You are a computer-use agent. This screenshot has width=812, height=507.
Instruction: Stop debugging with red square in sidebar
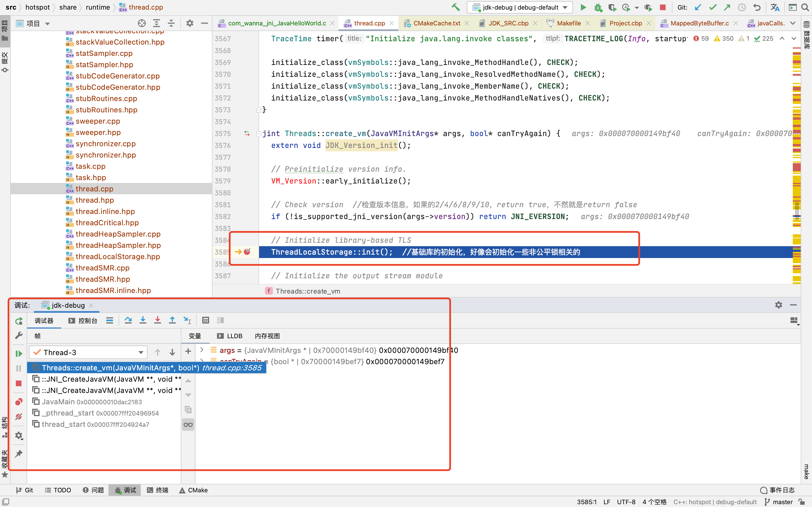(19, 383)
